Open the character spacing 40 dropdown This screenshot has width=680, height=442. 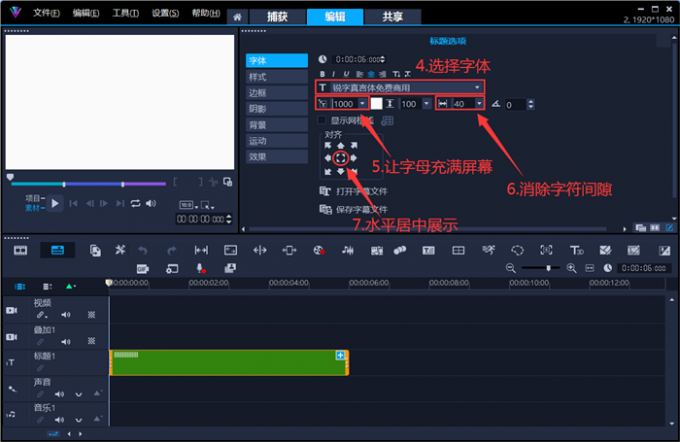click(x=480, y=104)
